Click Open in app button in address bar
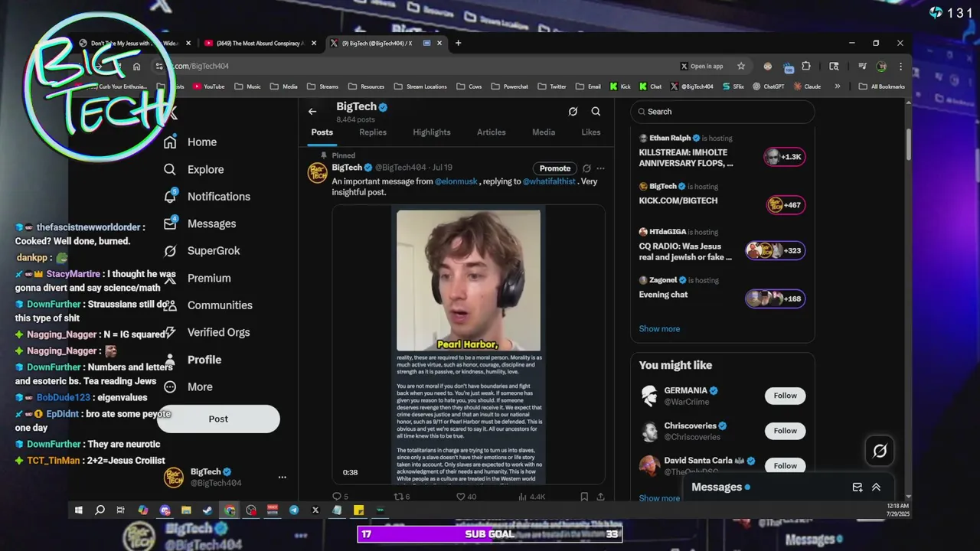Image resolution: width=980 pixels, height=551 pixels. point(701,66)
